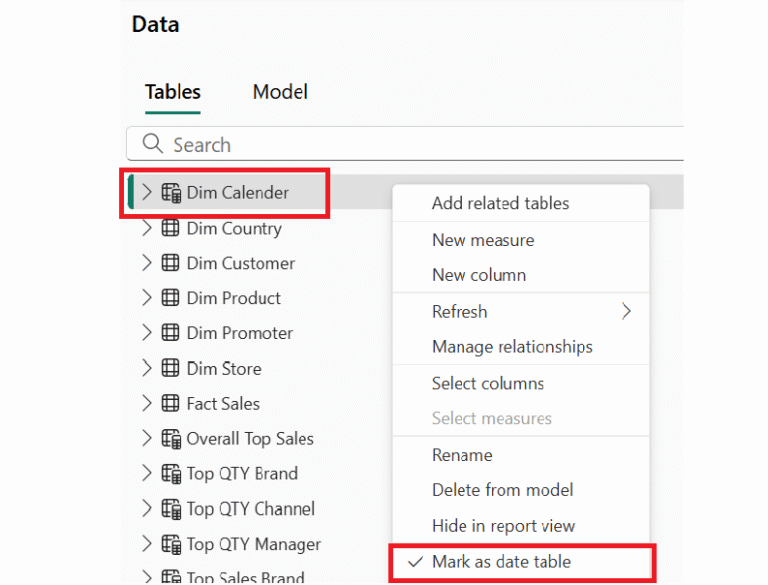768x585 pixels.
Task: Select Refresh in the context menu
Action: (x=521, y=312)
